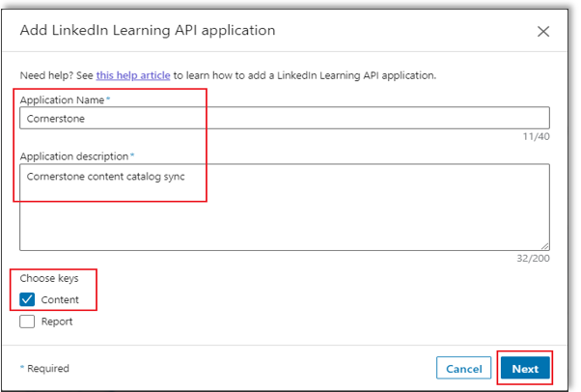Click the Application Name field containing Cornerstone
The width and height of the screenshot is (581, 392).
pos(285,119)
